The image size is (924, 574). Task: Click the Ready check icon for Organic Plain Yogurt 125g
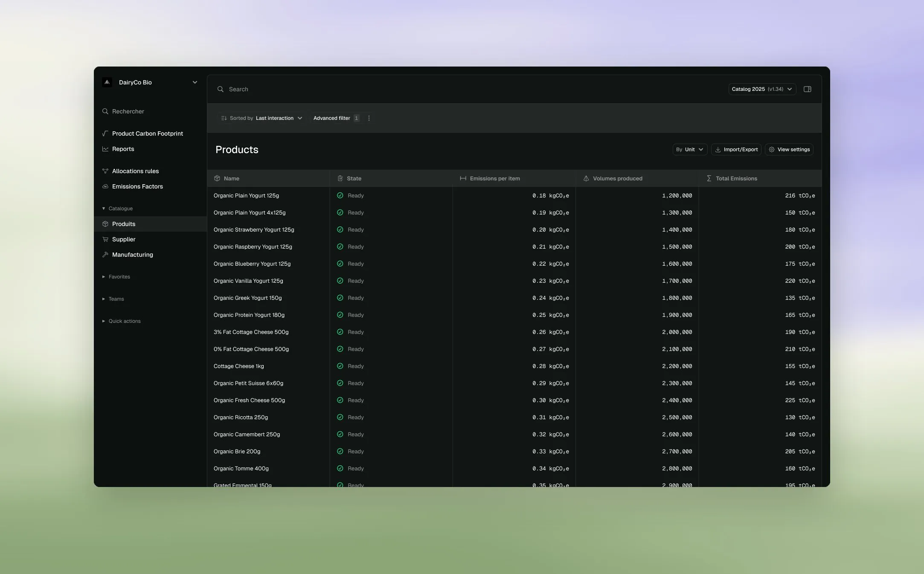click(x=340, y=196)
